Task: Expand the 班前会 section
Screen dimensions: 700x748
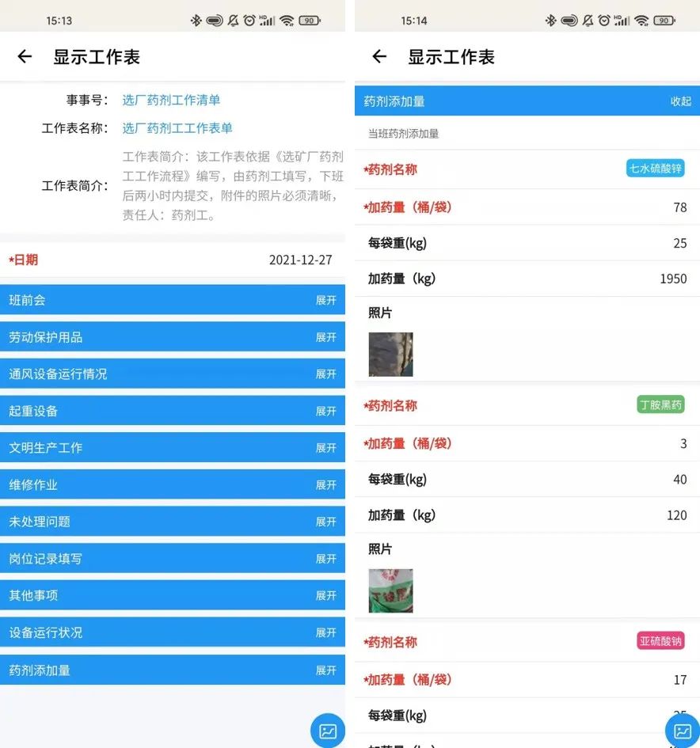Action: (x=325, y=301)
